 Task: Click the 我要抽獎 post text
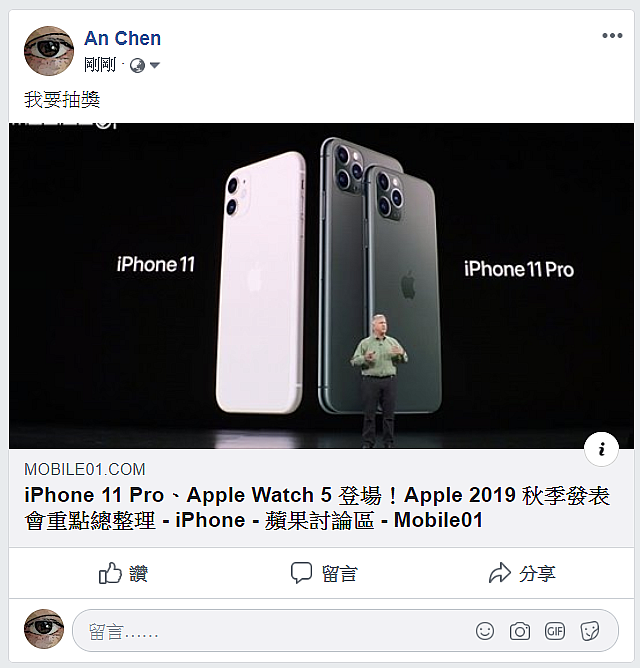point(62,100)
